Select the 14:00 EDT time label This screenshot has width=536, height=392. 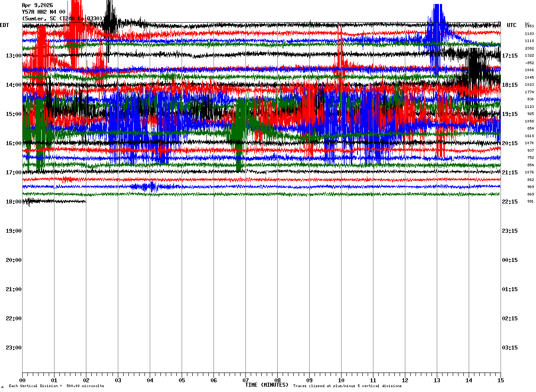pyautogui.click(x=13, y=85)
